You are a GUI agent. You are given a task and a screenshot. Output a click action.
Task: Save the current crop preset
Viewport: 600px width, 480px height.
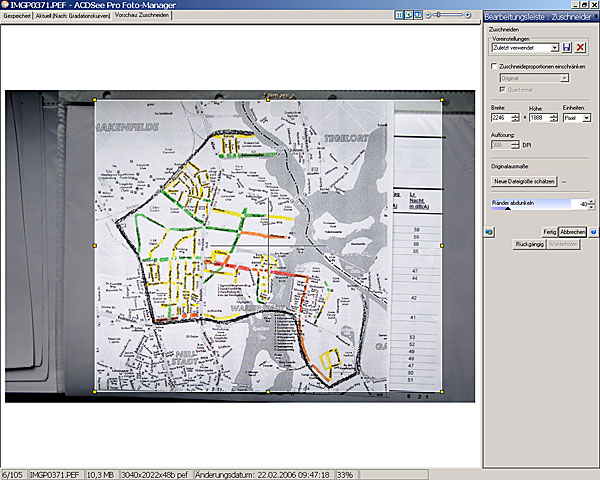567,48
